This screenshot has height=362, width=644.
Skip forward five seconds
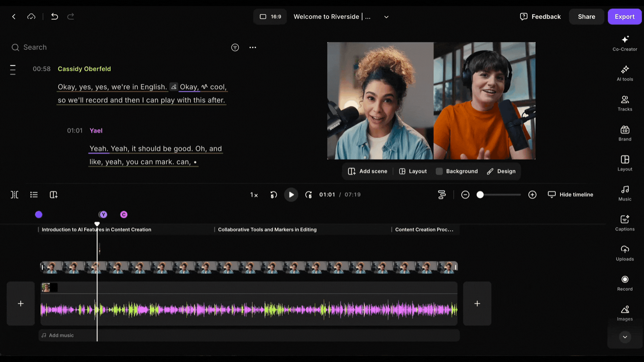pos(309,195)
